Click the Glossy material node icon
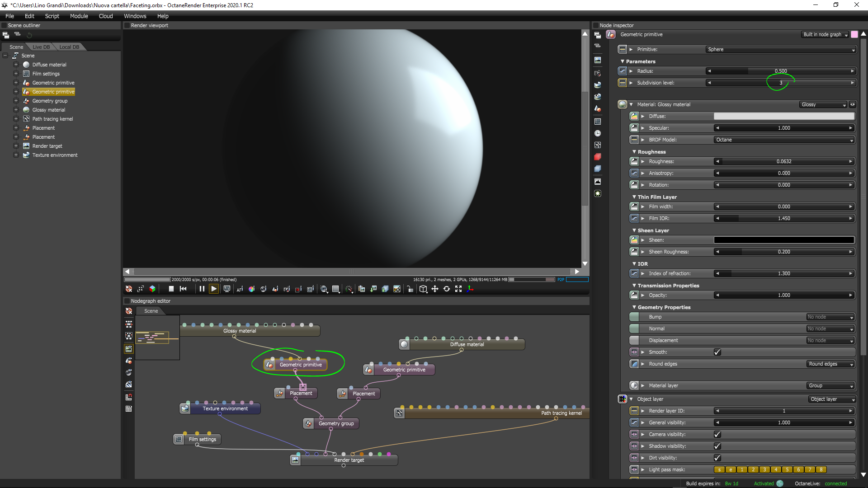 click(x=623, y=104)
